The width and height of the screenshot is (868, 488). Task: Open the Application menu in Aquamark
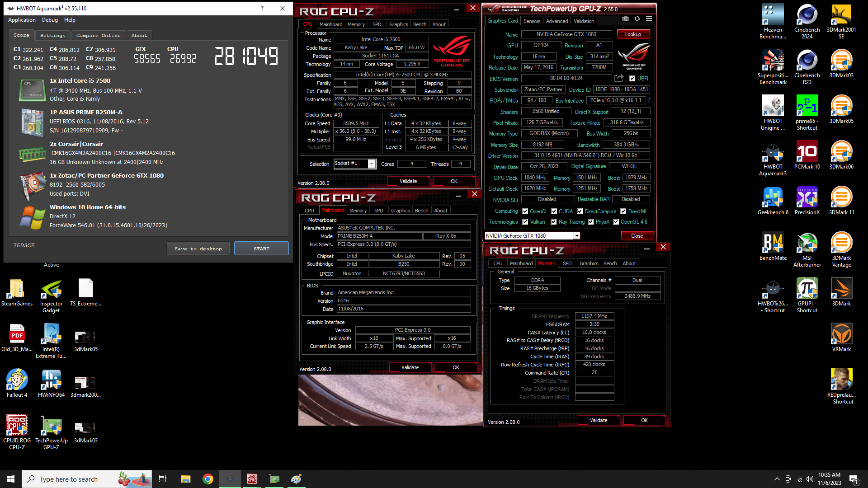point(22,20)
